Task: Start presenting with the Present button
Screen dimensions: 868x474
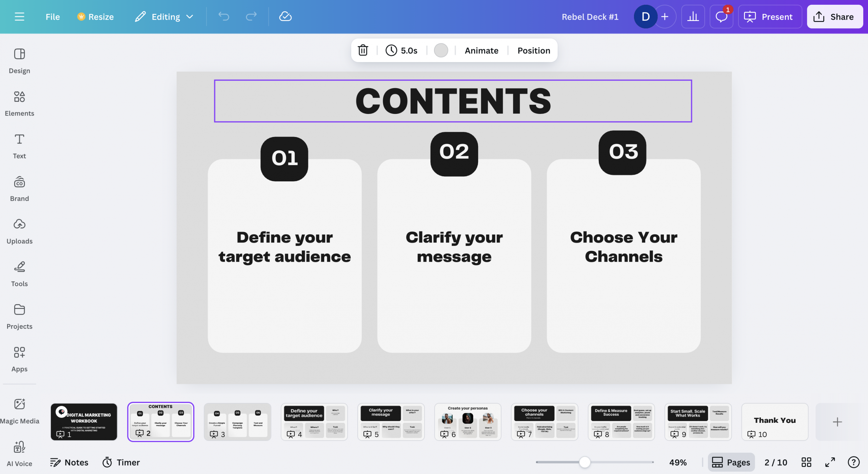Action: pos(770,16)
